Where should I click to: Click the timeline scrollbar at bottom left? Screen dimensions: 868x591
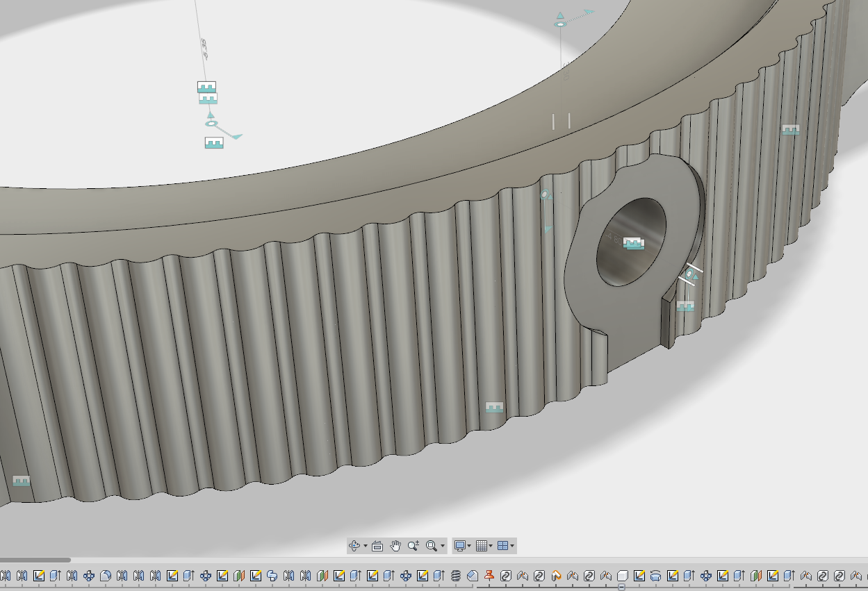click(x=35, y=559)
